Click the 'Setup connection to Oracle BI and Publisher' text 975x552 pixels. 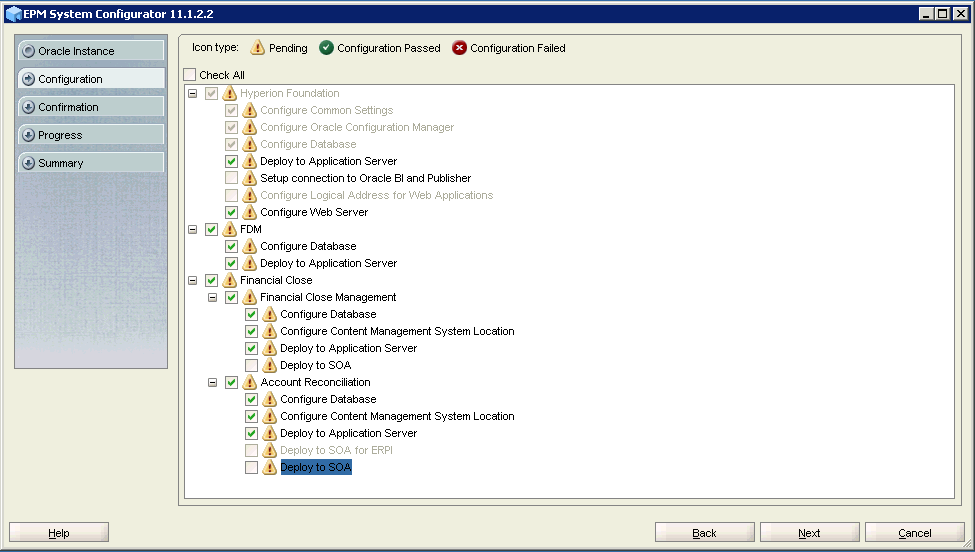366,178
